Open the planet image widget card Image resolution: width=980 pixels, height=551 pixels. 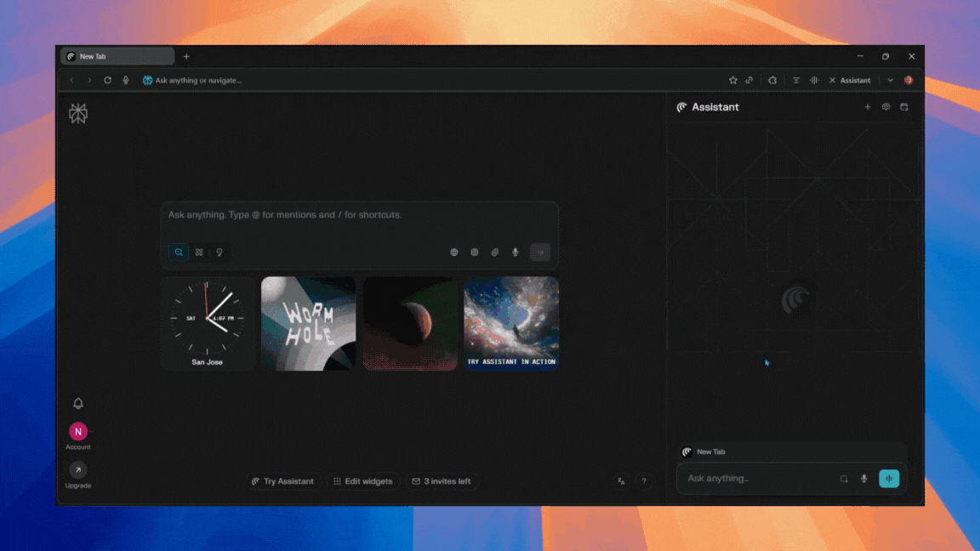click(410, 324)
